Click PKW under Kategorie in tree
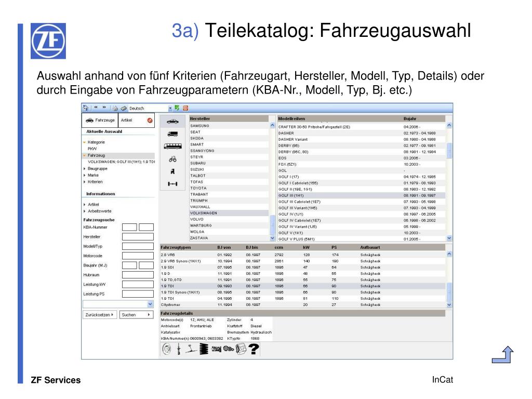The image size is (532, 399). pos(92,149)
